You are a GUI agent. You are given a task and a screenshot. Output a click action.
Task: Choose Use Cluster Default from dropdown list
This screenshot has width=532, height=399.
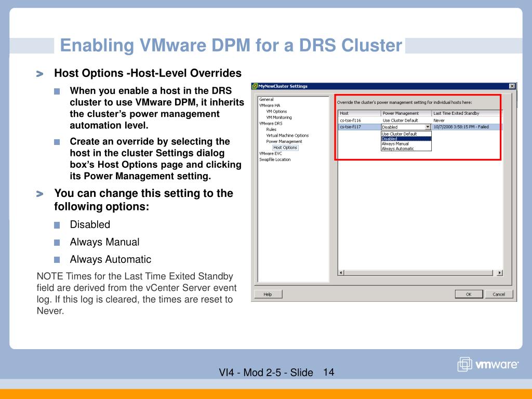click(x=406, y=134)
